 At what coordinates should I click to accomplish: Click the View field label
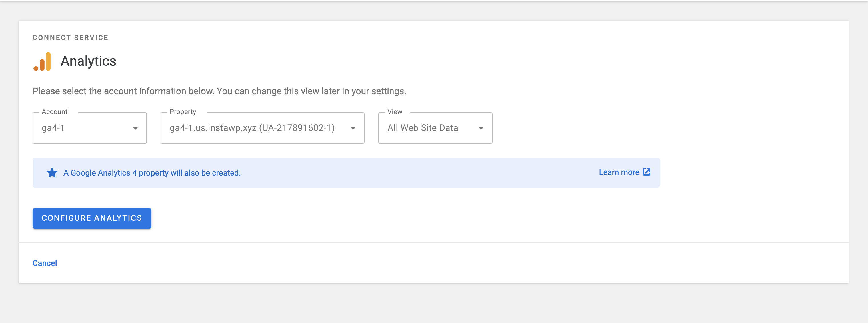pos(395,111)
